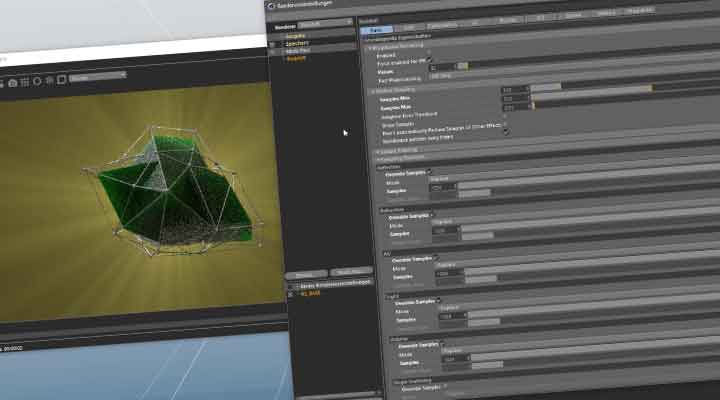720x400 pixels.
Task: Click the Cinema 4D logo in Rendereinstellungen title bar
Action: click(273, 6)
